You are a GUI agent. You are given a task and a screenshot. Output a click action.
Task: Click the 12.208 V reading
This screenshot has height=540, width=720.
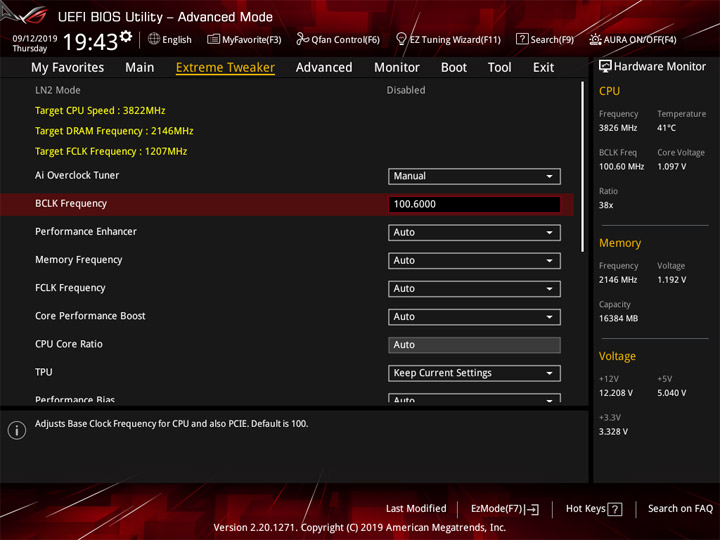tap(615, 393)
